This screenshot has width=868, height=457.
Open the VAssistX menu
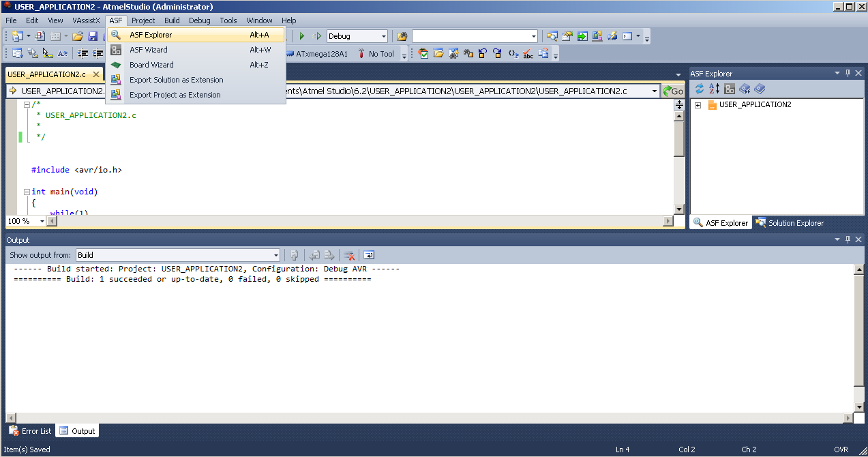[x=87, y=20]
